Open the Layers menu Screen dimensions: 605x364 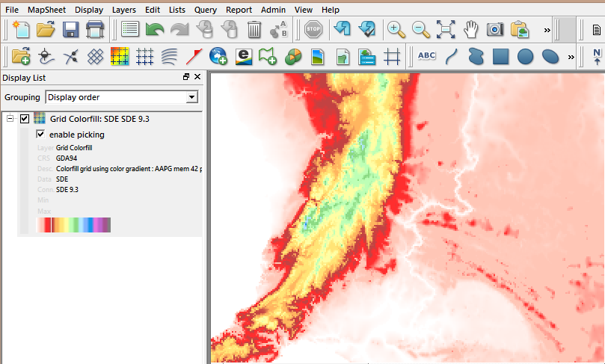[x=124, y=10]
